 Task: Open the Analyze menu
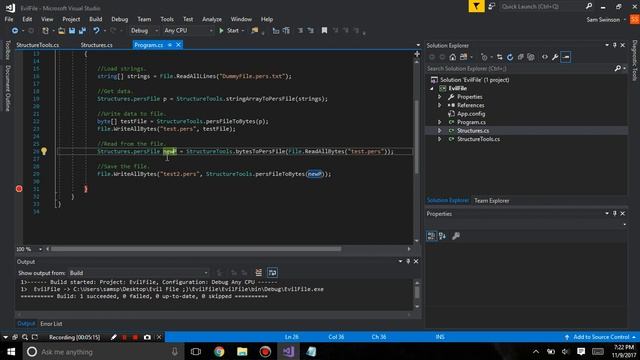[x=212, y=19]
